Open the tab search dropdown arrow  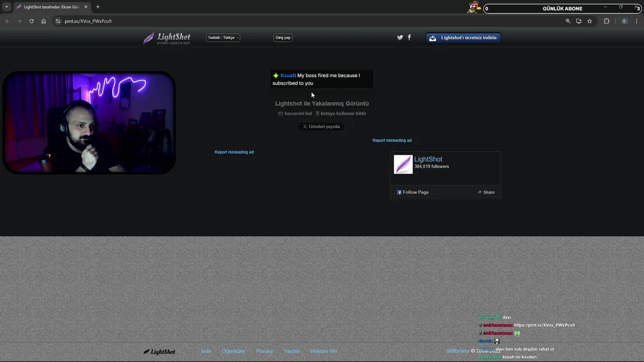click(7, 7)
